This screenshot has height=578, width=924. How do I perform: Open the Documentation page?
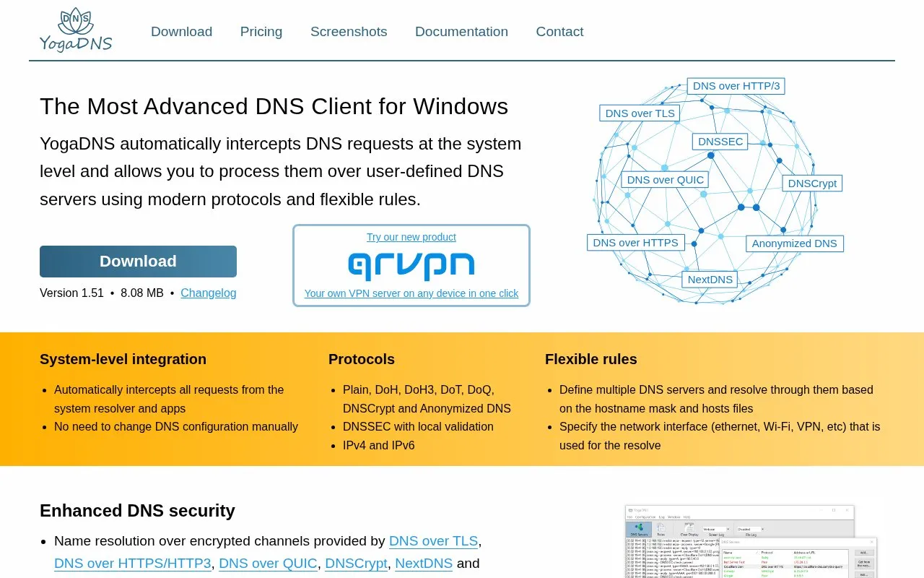(461, 32)
